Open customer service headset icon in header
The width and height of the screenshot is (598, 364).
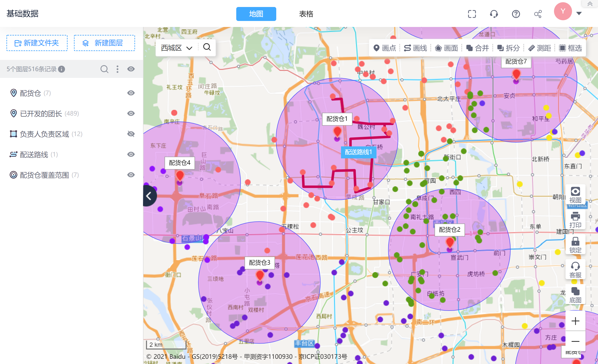[494, 14]
